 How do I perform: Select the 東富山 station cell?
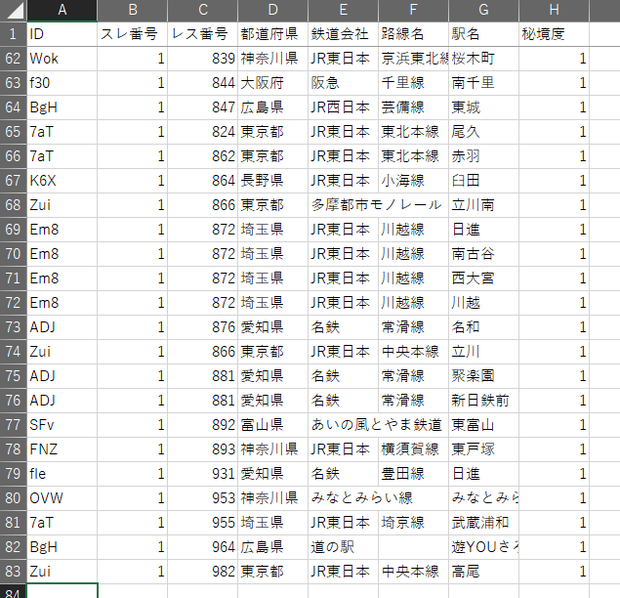484,425
